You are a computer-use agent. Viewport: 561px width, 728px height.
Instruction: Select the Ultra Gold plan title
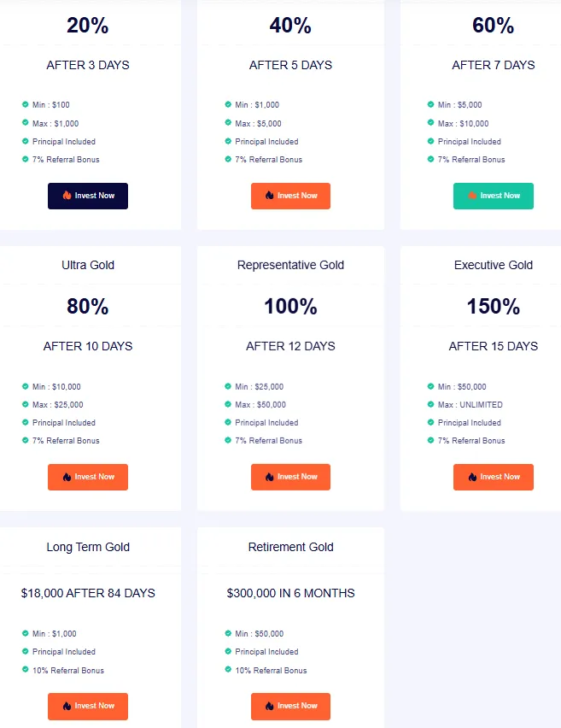pyautogui.click(x=88, y=265)
